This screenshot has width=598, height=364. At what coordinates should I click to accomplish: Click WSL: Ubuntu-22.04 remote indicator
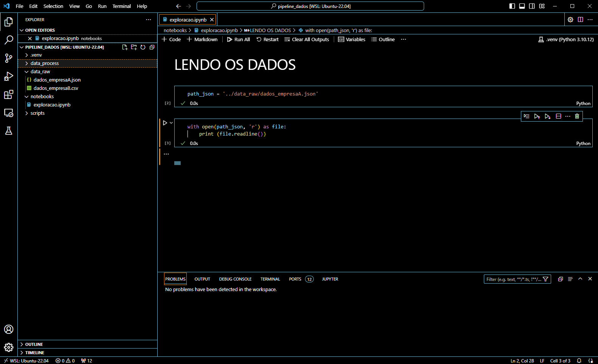coord(26,361)
